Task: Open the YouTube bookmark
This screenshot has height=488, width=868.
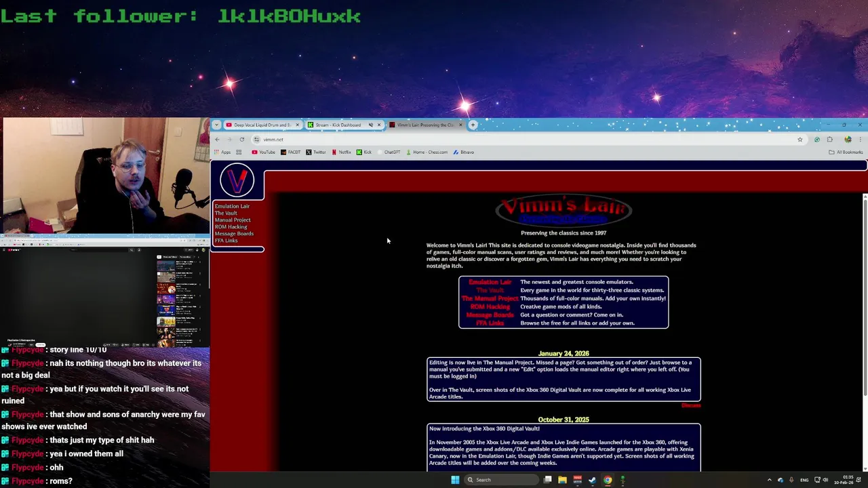Action: (263, 152)
